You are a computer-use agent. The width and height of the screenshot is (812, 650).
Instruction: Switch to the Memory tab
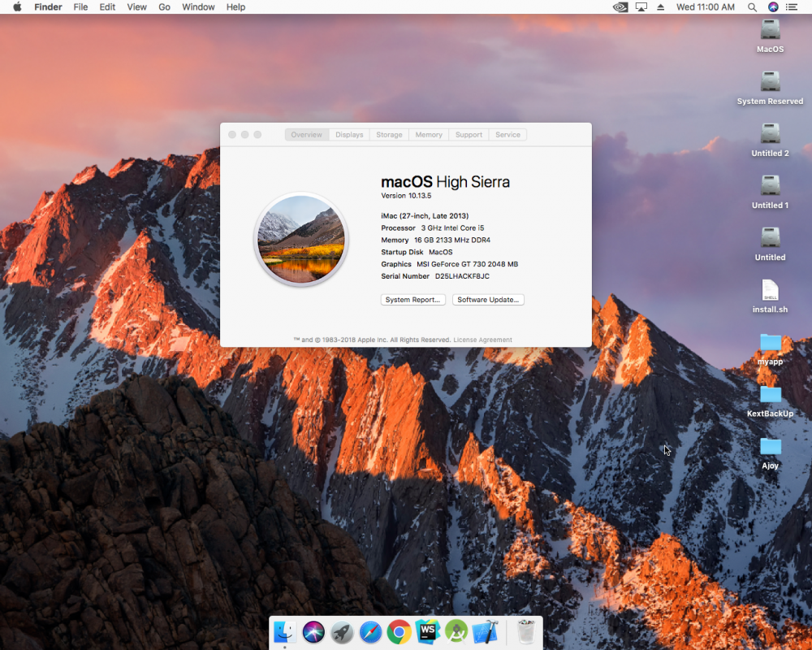[429, 135]
